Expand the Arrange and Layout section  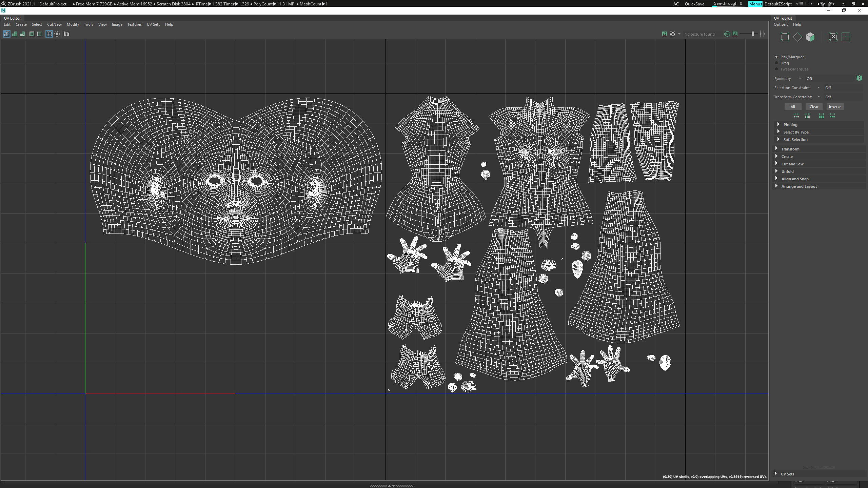coord(798,186)
